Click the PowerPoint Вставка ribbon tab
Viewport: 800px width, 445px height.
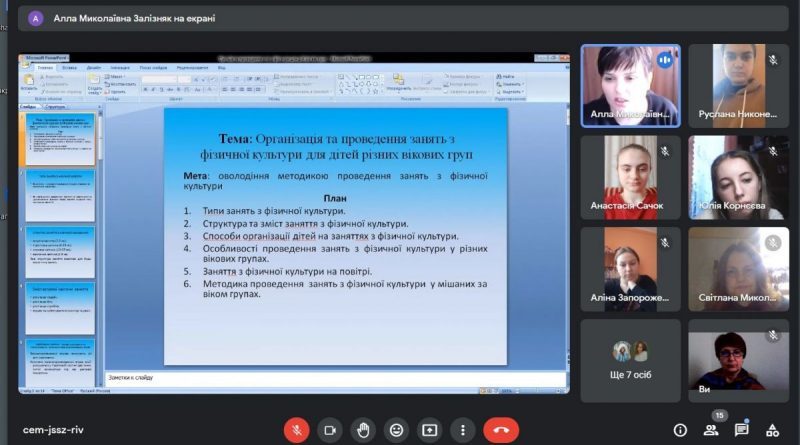[69, 67]
